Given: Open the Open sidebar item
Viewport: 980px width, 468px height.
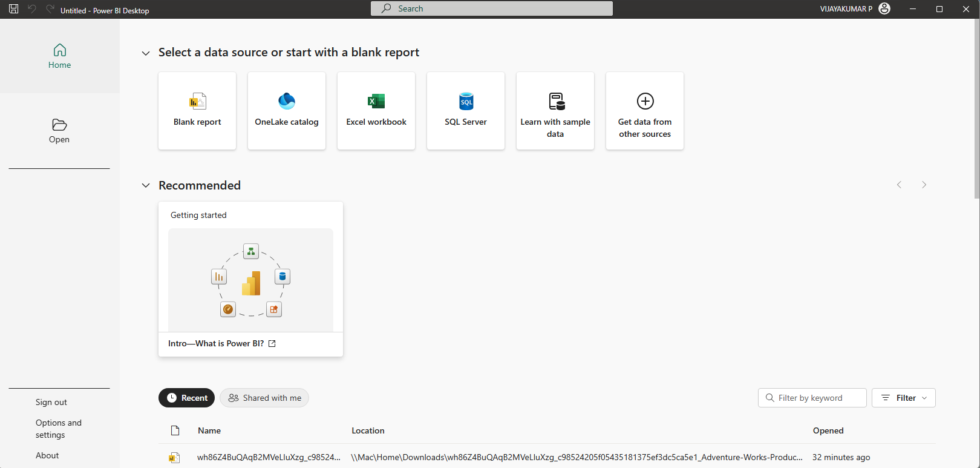Looking at the screenshot, I should (59, 131).
